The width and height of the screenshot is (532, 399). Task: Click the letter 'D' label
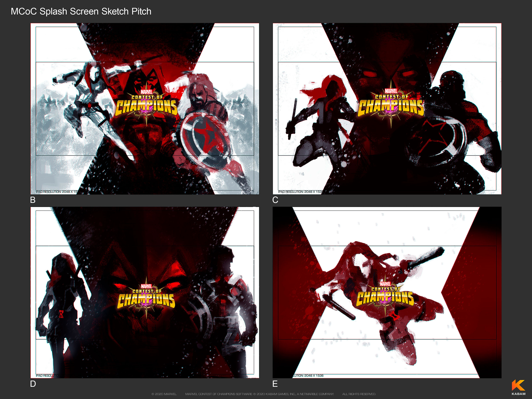[33, 384]
